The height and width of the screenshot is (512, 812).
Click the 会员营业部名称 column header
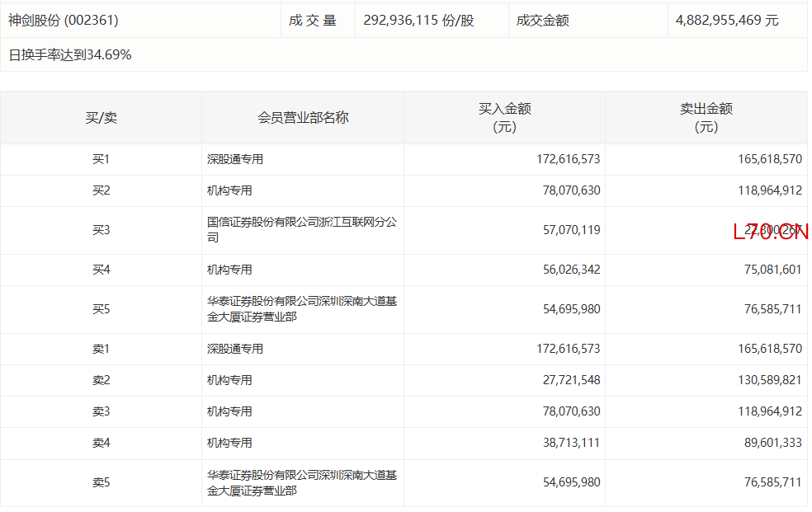(303, 118)
